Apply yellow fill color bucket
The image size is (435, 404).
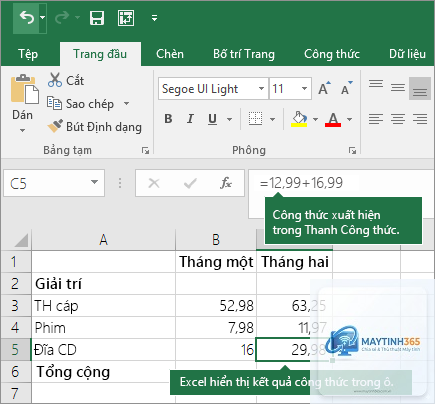299,119
